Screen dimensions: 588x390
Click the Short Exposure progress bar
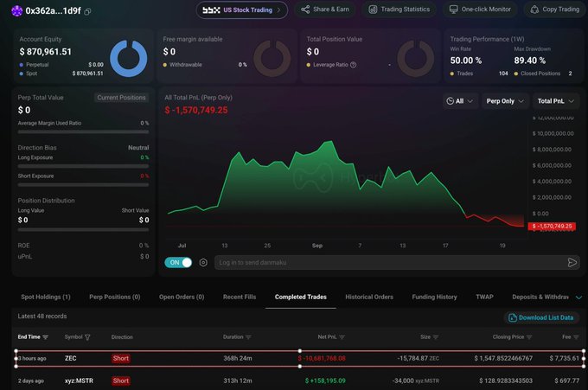pyautogui.click(x=83, y=185)
